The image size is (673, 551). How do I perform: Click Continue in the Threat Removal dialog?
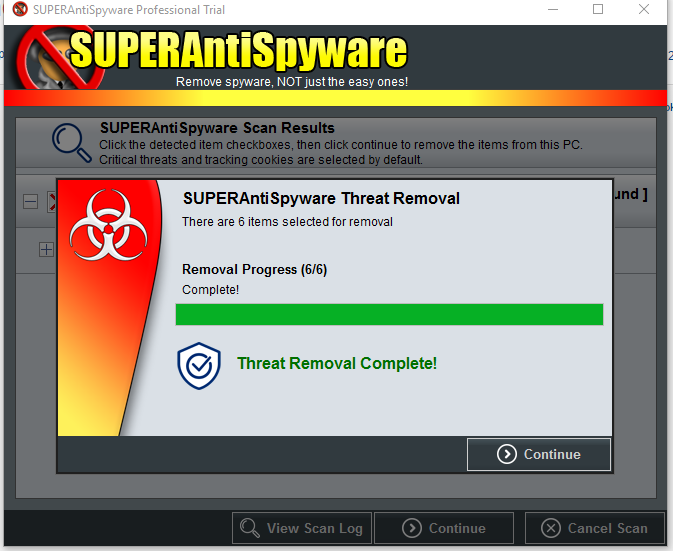click(x=539, y=454)
